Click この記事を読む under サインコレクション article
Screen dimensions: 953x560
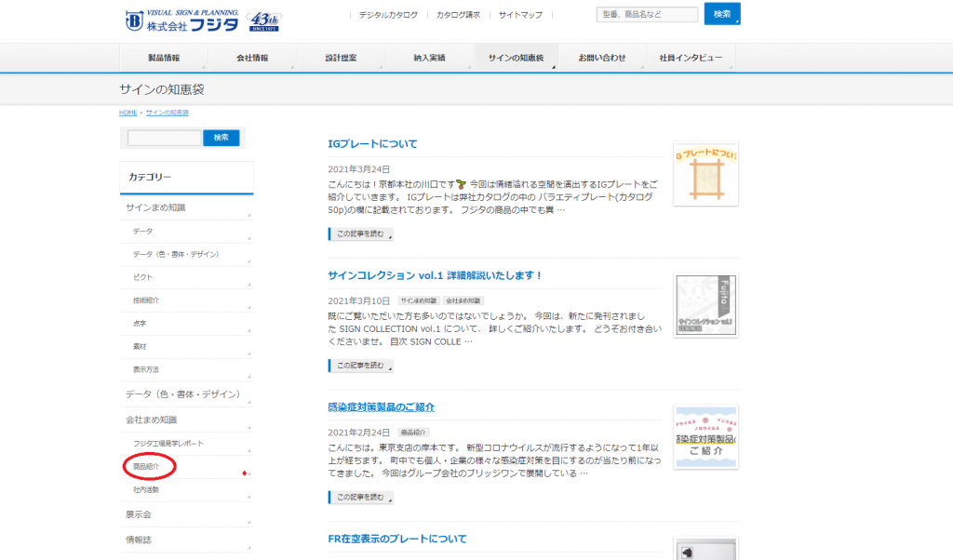point(360,366)
